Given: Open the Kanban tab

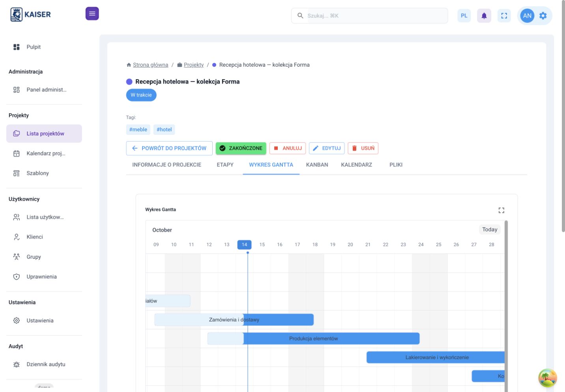Looking at the screenshot, I should (317, 165).
